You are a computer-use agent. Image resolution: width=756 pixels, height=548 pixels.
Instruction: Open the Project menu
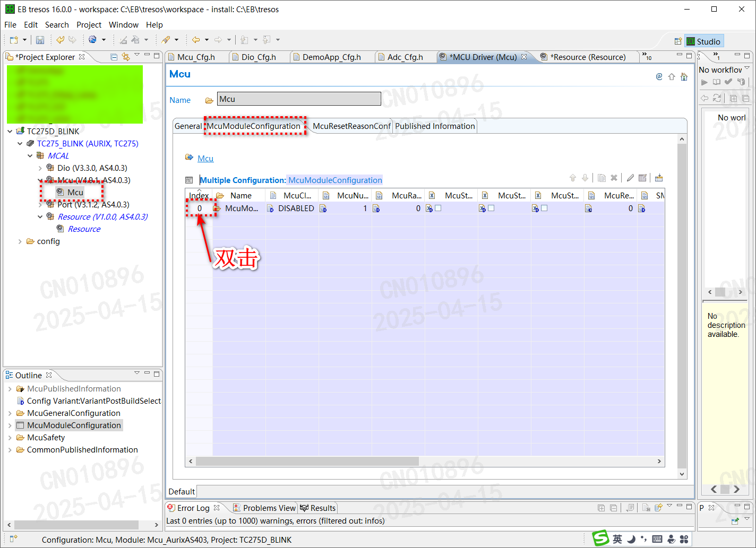(89, 25)
